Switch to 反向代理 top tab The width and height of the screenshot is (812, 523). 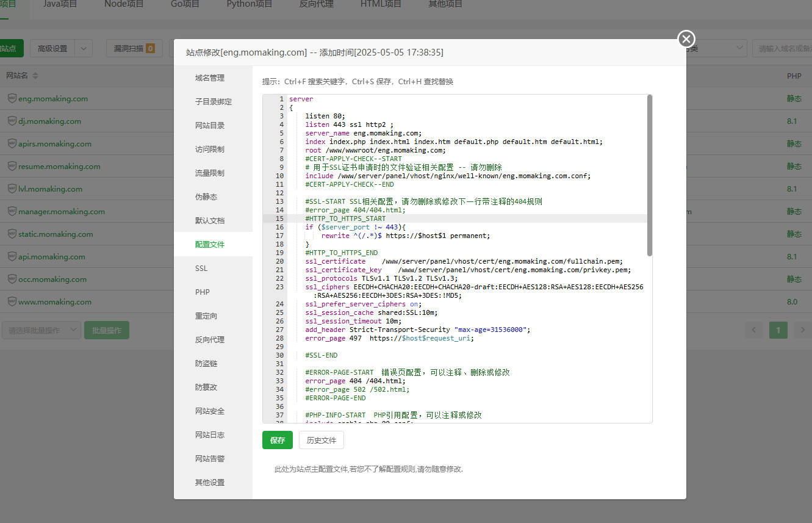pyautogui.click(x=316, y=4)
